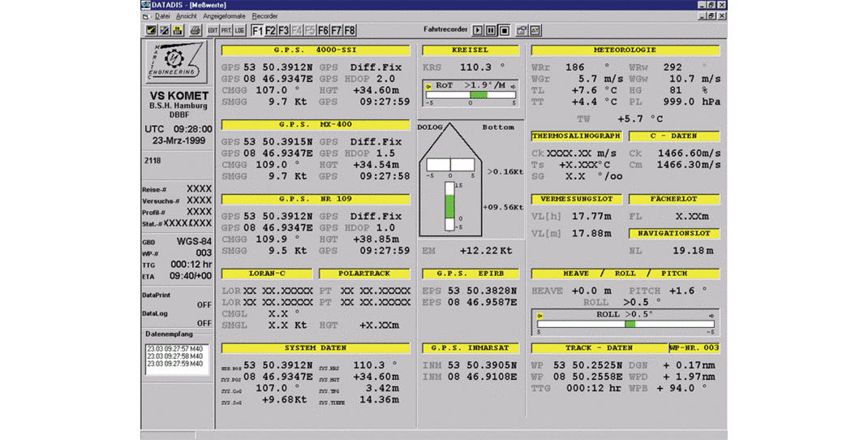Click the LORAN-C header
The image size is (868, 440).
[x=267, y=274]
